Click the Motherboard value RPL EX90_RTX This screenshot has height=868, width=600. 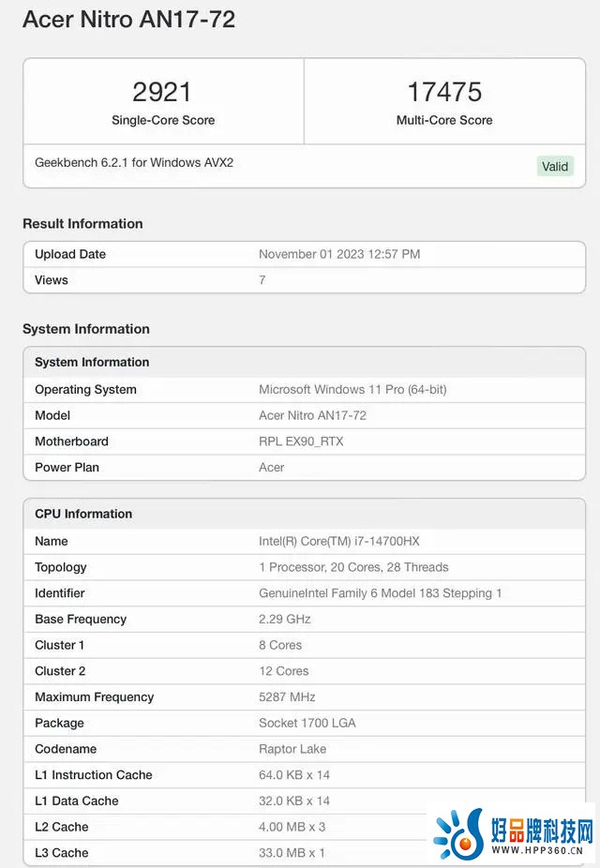(301, 441)
